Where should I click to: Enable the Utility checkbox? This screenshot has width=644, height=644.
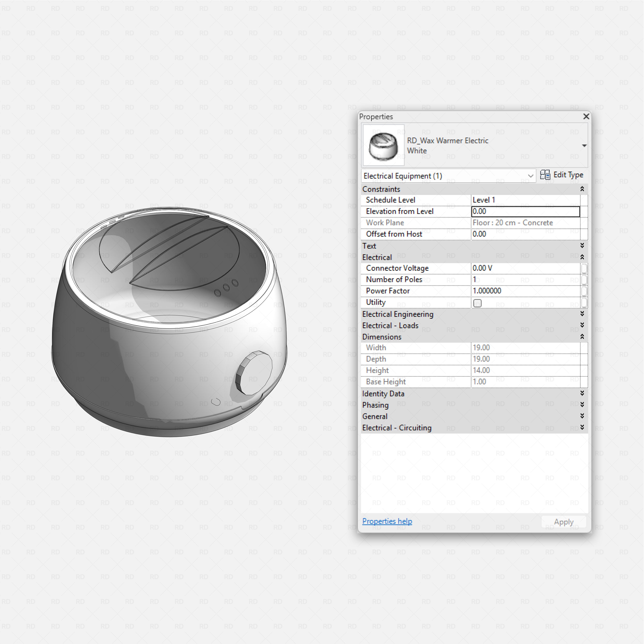point(477,303)
